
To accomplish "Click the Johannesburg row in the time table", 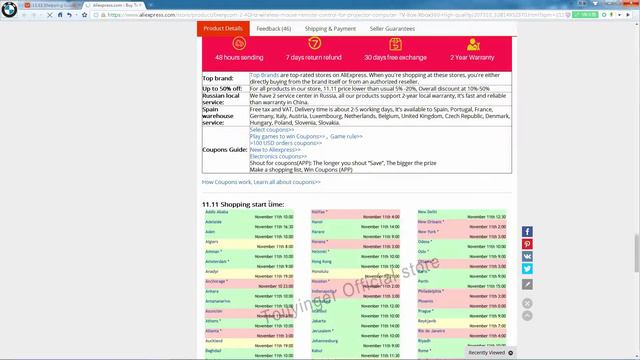I will 356,343.
